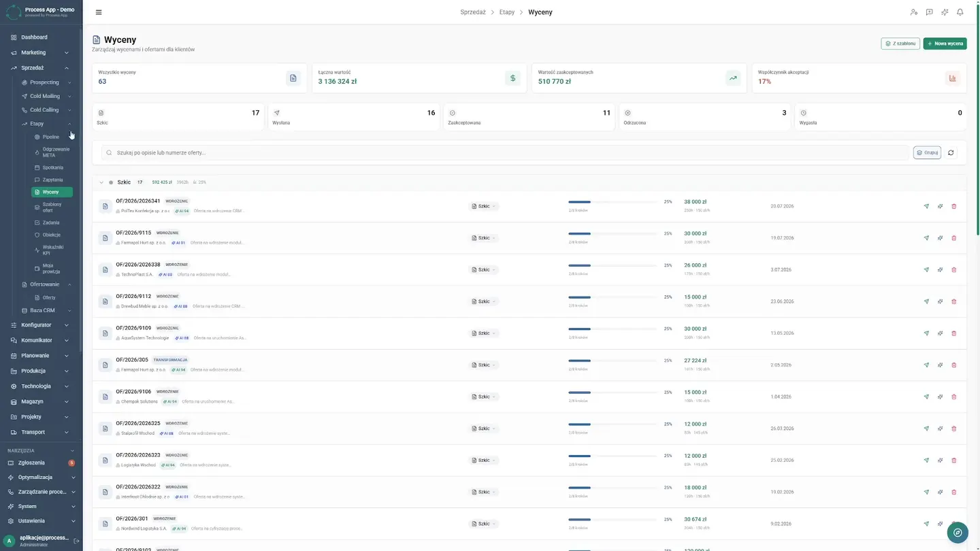Delete offer OF/2026/2026341 with trash icon
980x551 pixels.
[953, 206]
